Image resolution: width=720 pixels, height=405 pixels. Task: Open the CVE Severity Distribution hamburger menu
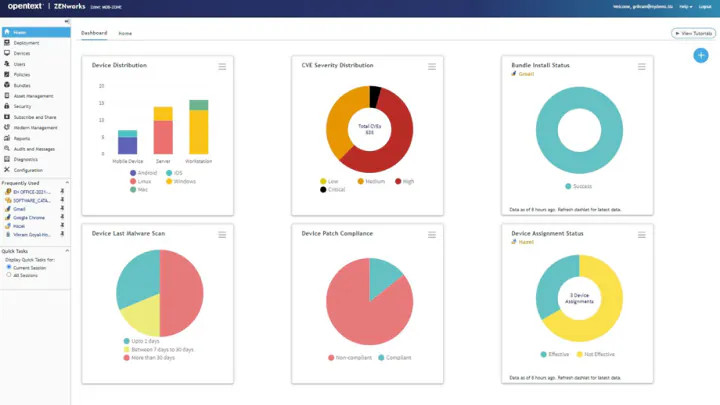[432, 66]
